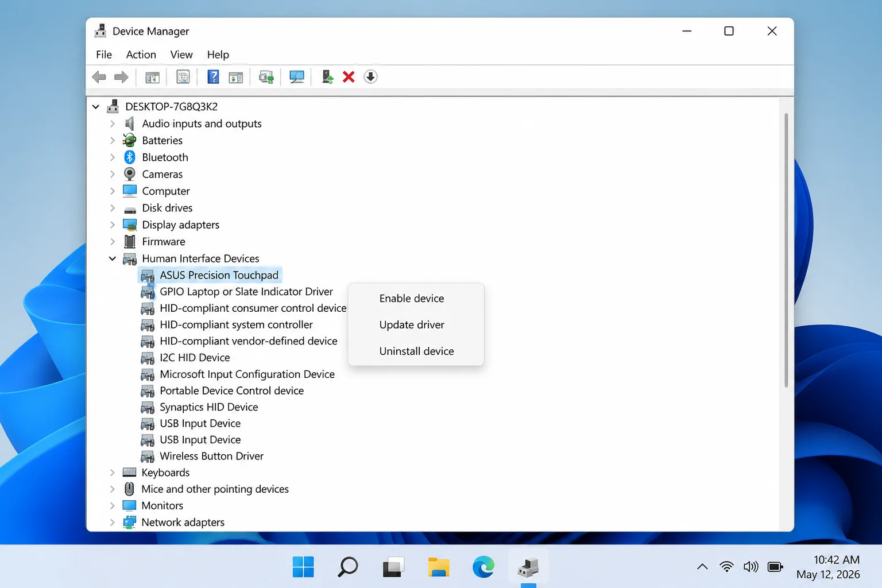Viewport: 882px width, 588px height.
Task: Select HID-compliant vendor-defined device
Action: (248, 341)
